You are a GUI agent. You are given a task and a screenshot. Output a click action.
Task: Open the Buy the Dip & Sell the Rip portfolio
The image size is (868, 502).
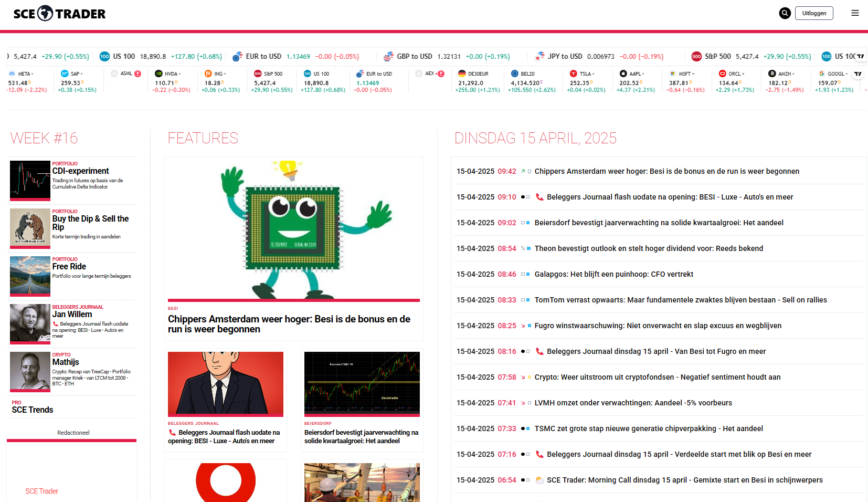pos(90,223)
